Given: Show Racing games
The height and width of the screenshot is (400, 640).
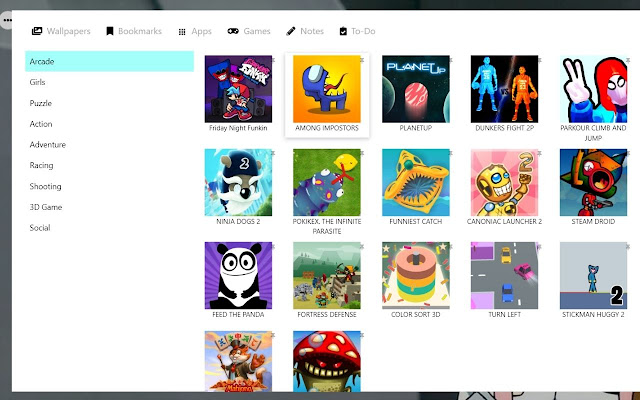Looking at the screenshot, I should pos(109,165).
